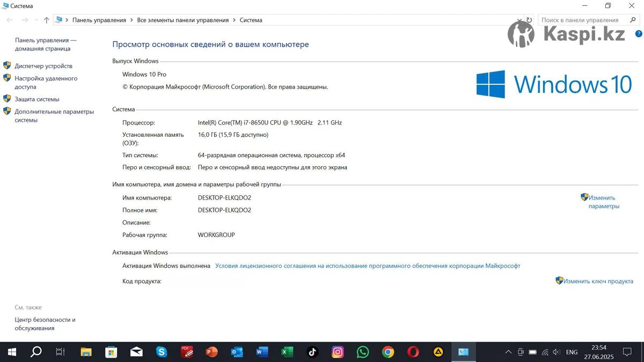The image size is (644, 362).
Task: Open 'Диспетчер устройств' link
Action: [x=43, y=66]
